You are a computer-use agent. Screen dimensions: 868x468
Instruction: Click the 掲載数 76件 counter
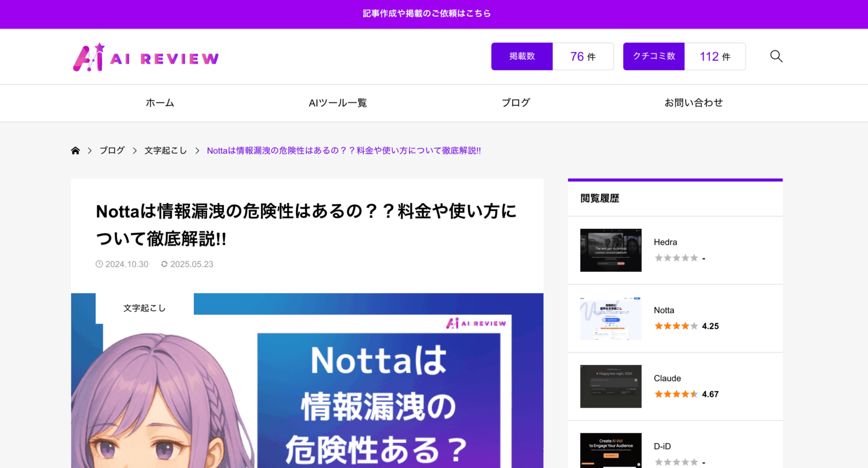(552, 56)
